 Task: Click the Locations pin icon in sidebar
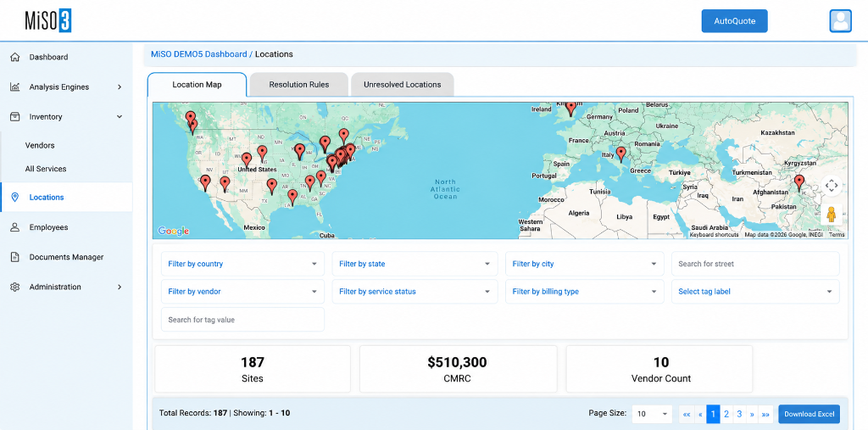(x=15, y=198)
